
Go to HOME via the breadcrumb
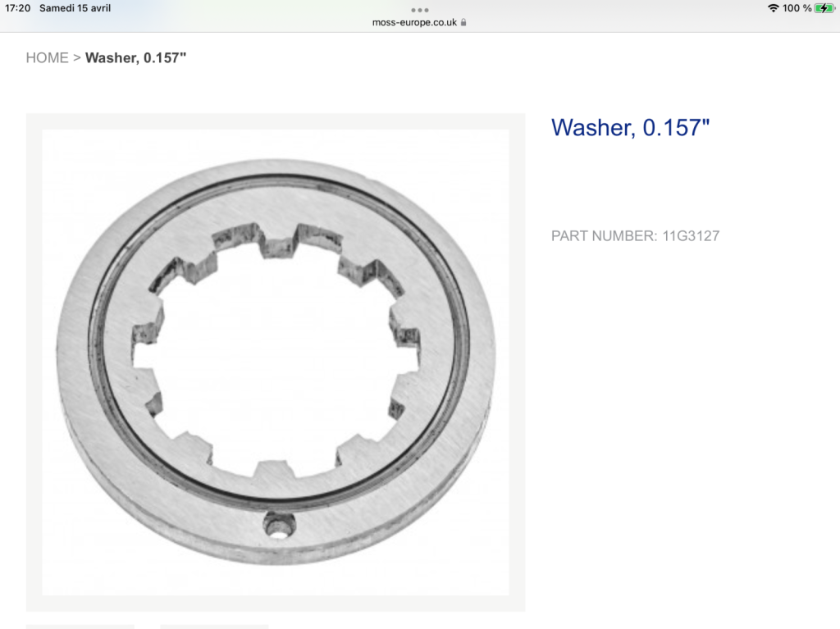click(47, 58)
